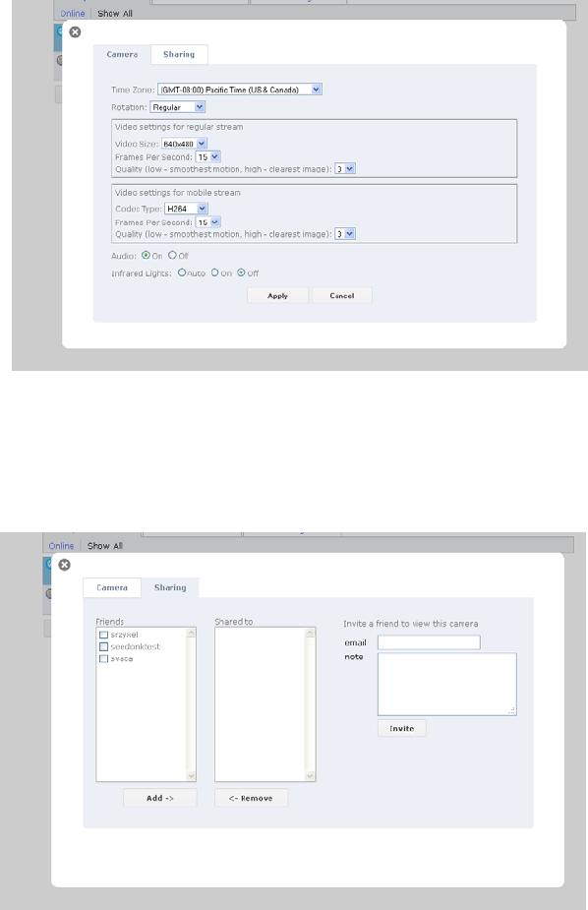This screenshot has height=910, width=588.
Task: Switch to Sharing tab in upper dialog
Action: point(179,54)
